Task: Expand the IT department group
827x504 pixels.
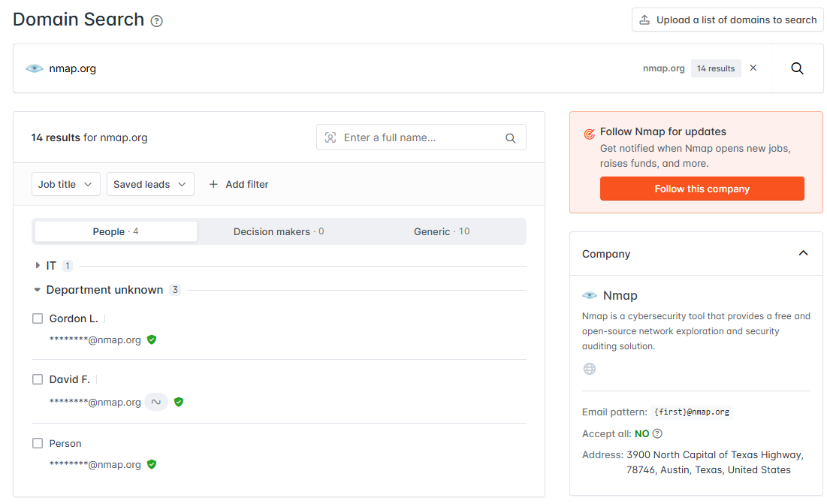Action: 38,266
